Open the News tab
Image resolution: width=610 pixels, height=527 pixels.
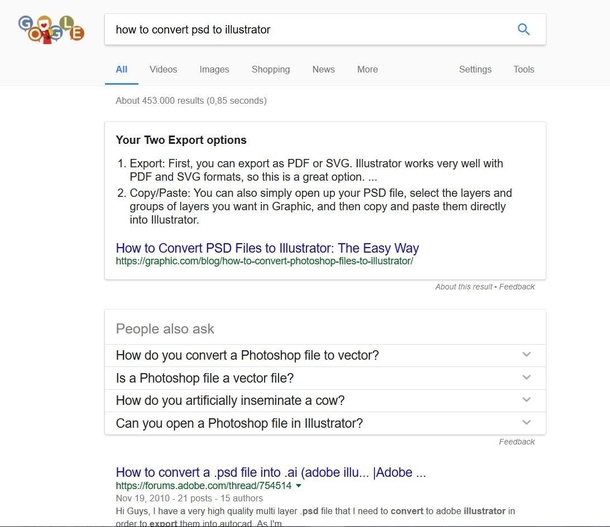pos(323,69)
